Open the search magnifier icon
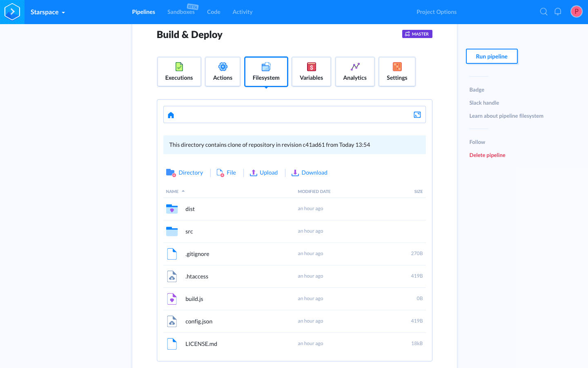 [543, 12]
